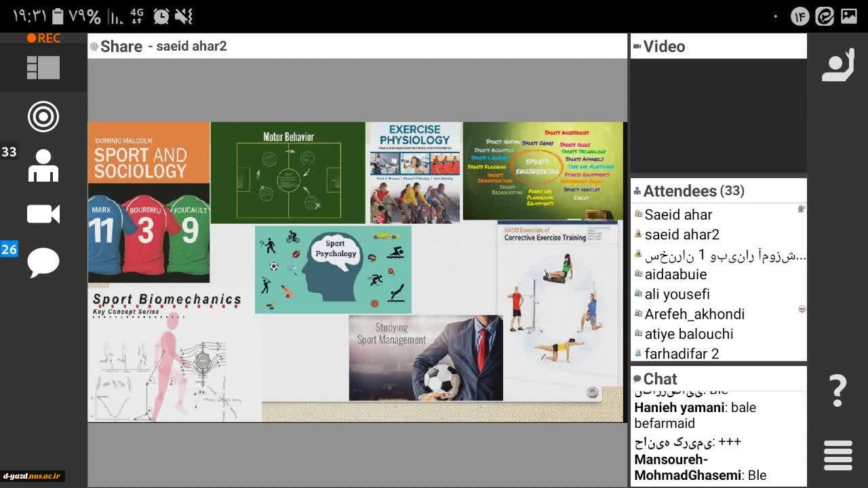This screenshot has height=488, width=868.
Task: Open the Chat panel header
Action: (x=660, y=379)
